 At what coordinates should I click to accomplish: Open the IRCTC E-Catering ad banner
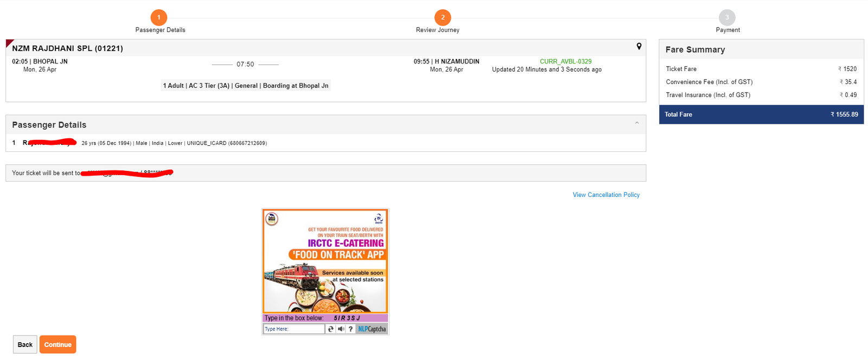click(325, 261)
